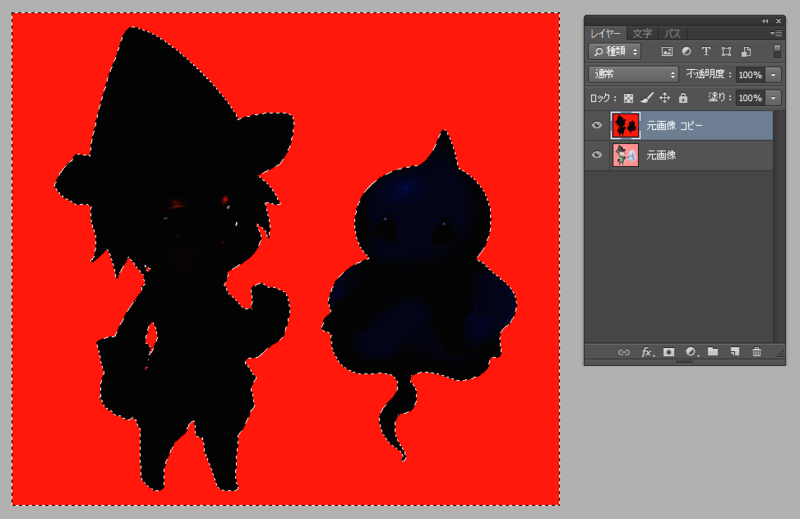The image size is (800, 519).
Task: Open layer style fx menu
Action: click(x=647, y=352)
